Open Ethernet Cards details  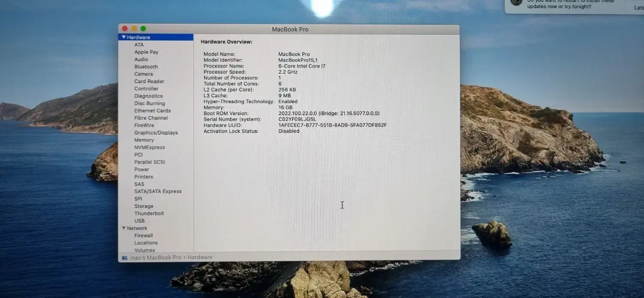point(152,111)
